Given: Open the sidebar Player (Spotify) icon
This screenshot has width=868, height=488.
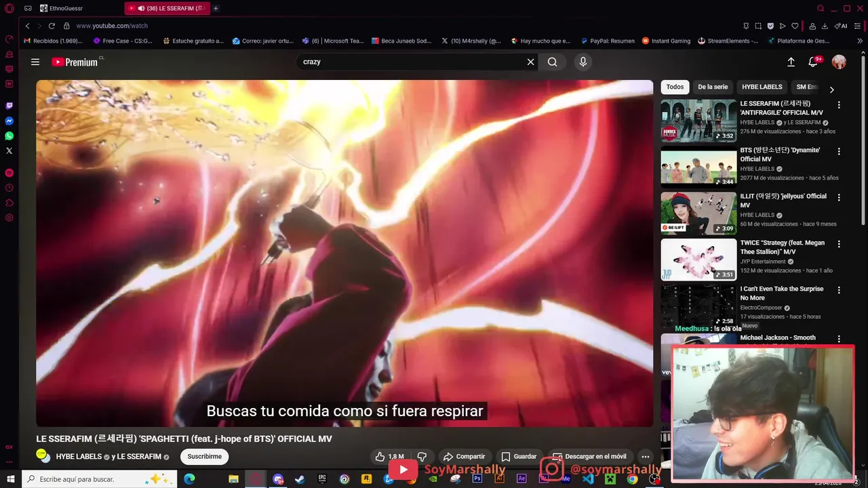Looking at the screenshot, I should coord(9,173).
